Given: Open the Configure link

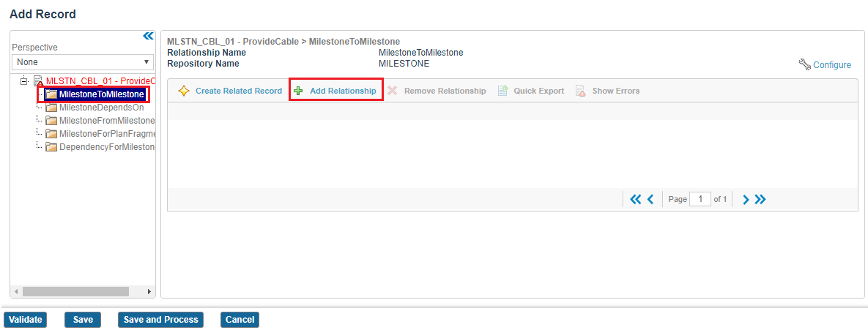Looking at the screenshot, I should click(832, 65).
